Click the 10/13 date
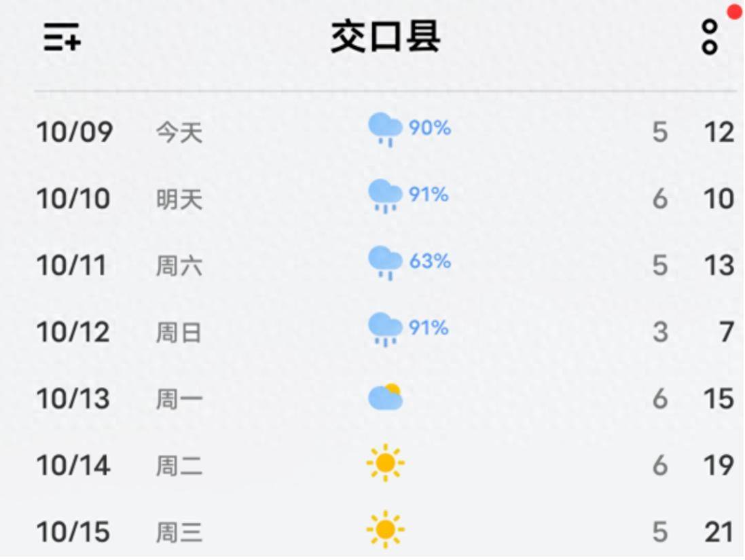 point(73,399)
